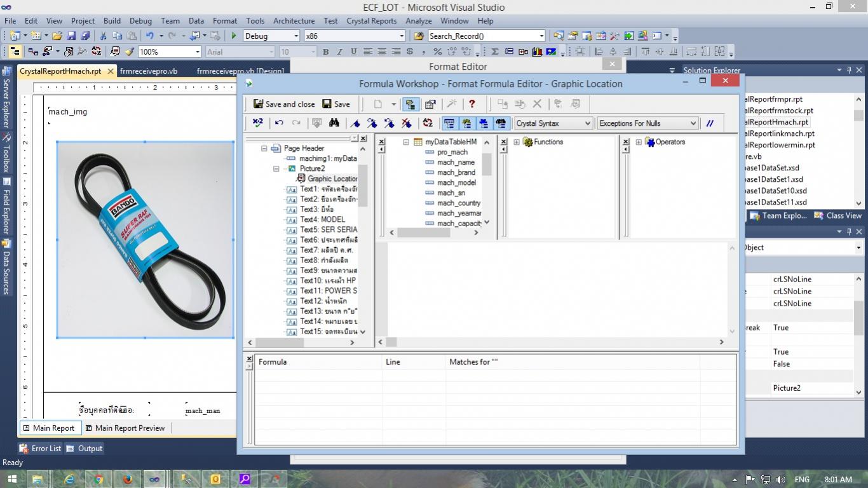This screenshot has height=488, width=868.
Task: Click the Cut scissors icon in Visual Studio
Action: tap(104, 36)
